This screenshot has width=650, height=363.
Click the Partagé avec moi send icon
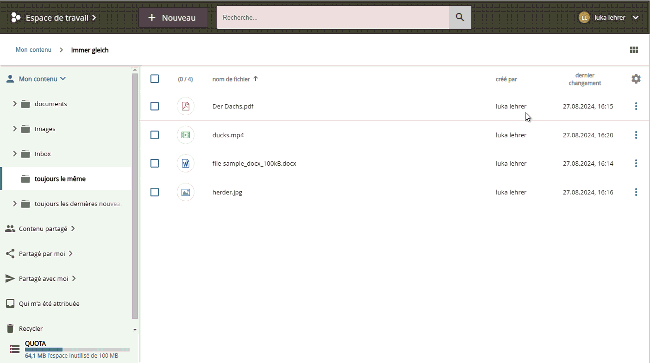[10, 278]
